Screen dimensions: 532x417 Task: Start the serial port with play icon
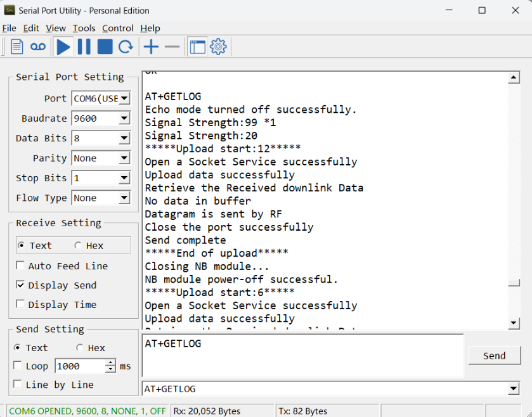[x=63, y=46]
